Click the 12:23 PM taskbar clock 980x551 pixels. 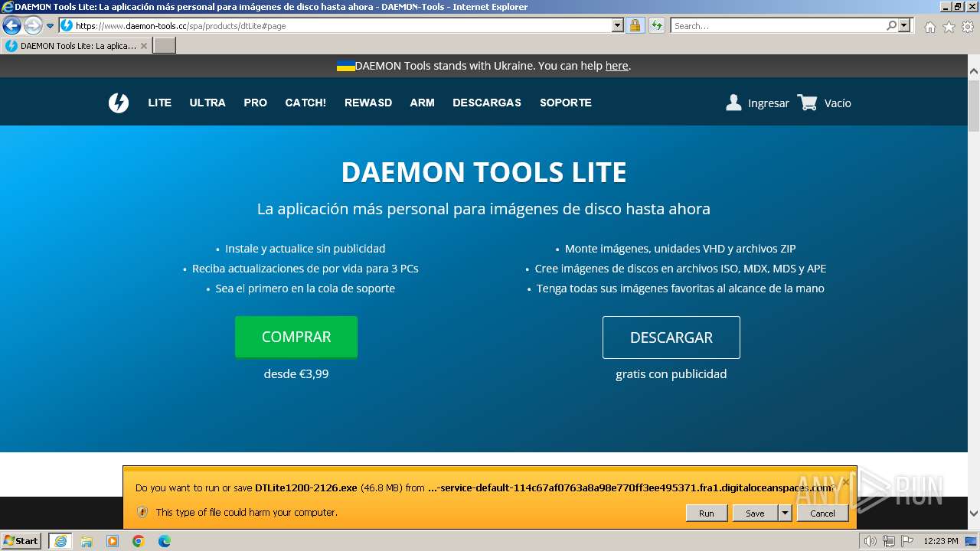click(x=941, y=541)
